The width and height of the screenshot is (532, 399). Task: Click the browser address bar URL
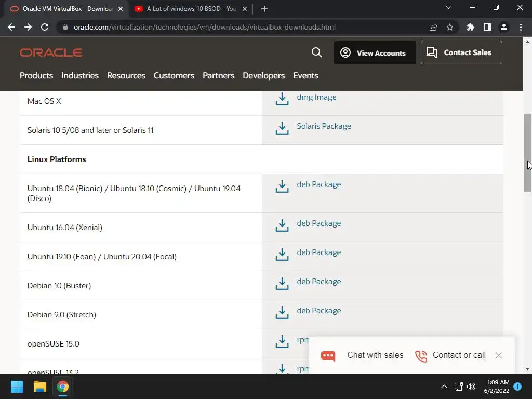pos(205,27)
